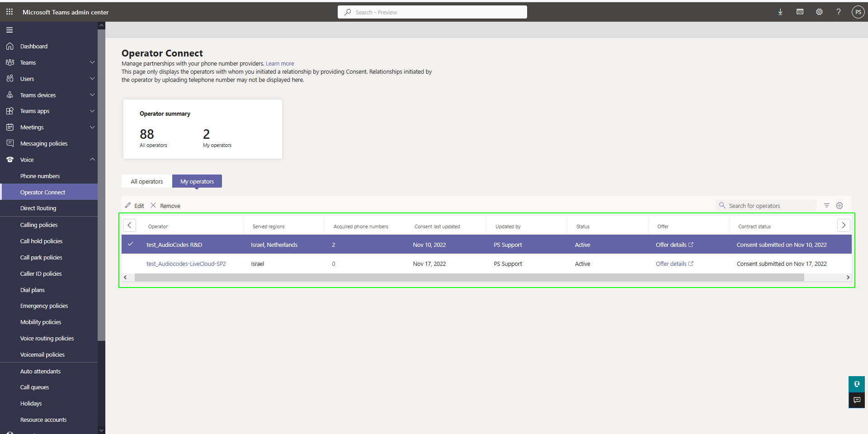Open Direct Routing in sidebar
The width and height of the screenshot is (868, 434).
click(38, 208)
